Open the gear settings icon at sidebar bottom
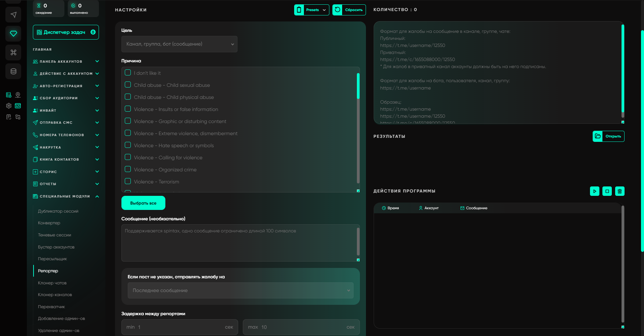644x336 pixels. [x=8, y=106]
